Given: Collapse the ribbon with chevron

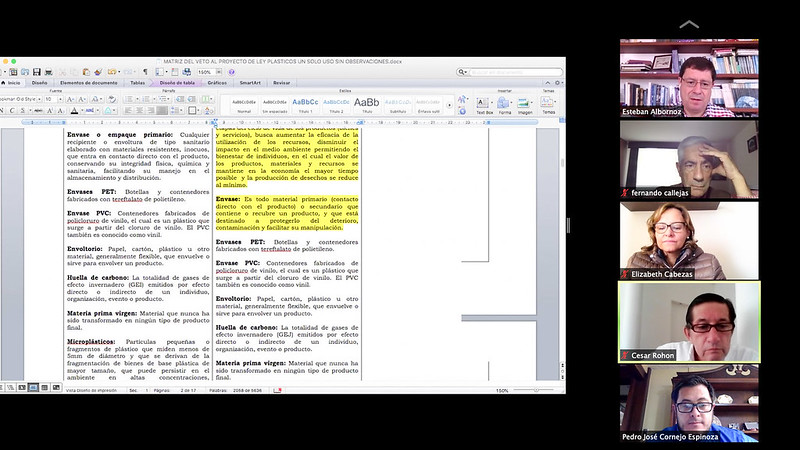Looking at the screenshot, I should coord(548,83).
